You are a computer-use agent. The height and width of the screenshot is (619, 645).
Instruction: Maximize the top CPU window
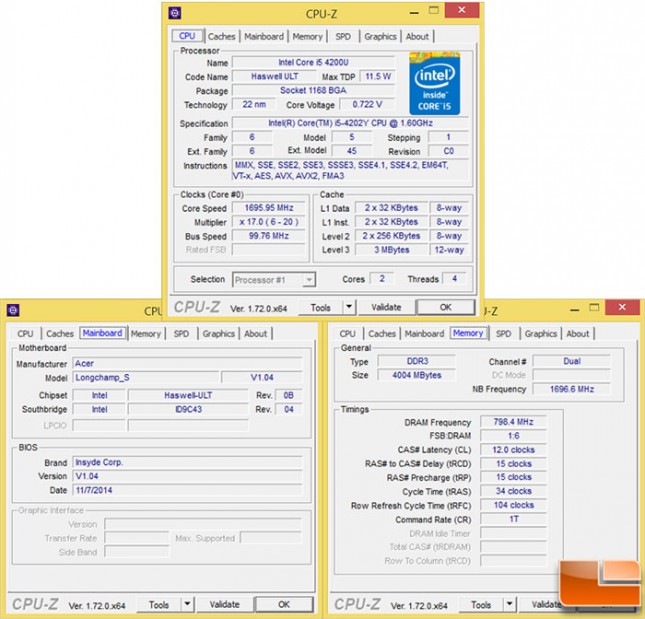click(x=434, y=10)
